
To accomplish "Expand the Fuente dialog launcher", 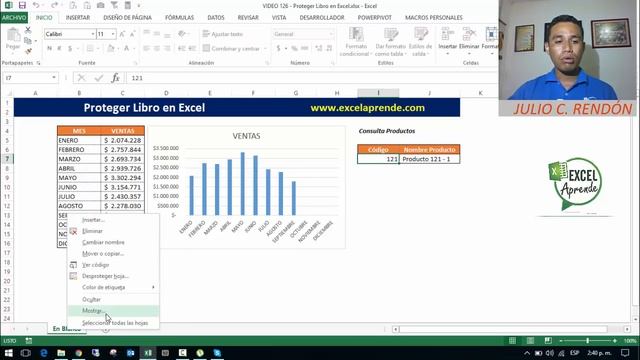I will pos(135,63).
